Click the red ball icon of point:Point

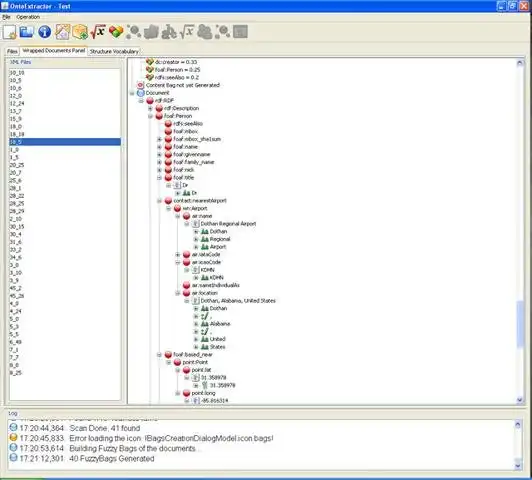[177, 362]
